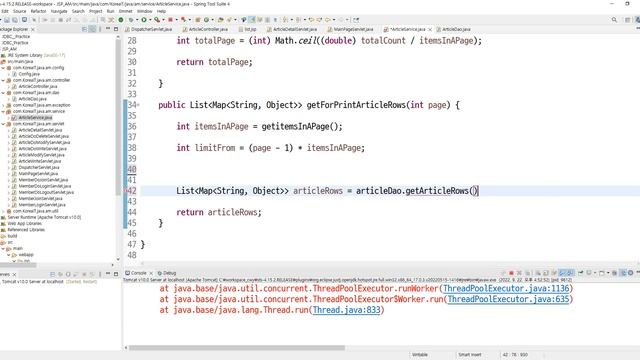Viewport: 640px width, 360px height.
Task: Click the Console horizontal scrollbar
Action: pyautogui.click(x=237, y=348)
